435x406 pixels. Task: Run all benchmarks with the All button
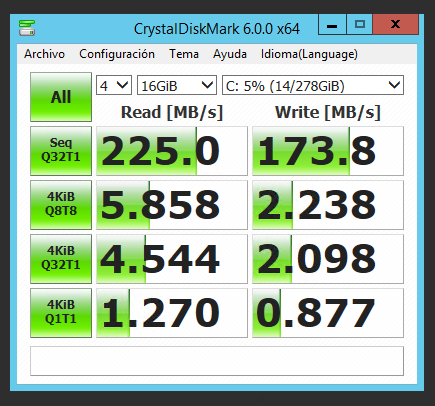tap(61, 97)
